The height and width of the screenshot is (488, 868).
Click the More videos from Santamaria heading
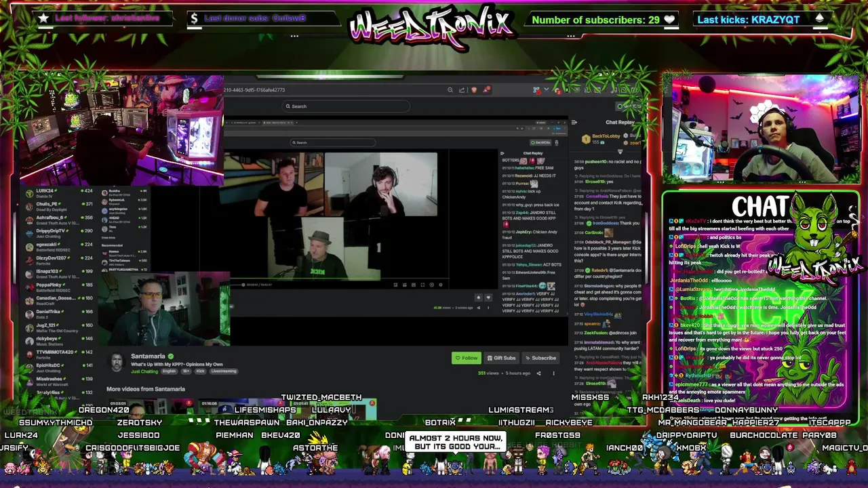pyautogui.click(x=145, y=389)
